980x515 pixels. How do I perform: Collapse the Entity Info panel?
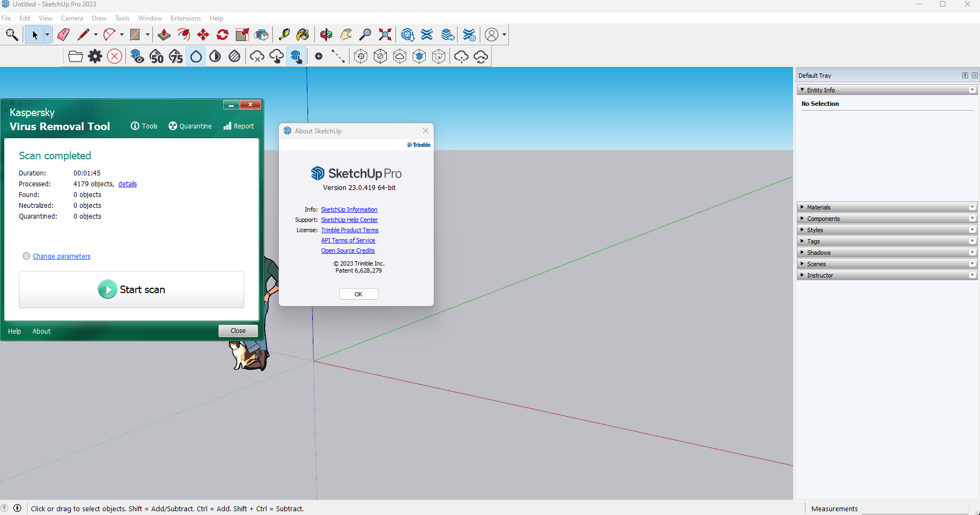802,90
